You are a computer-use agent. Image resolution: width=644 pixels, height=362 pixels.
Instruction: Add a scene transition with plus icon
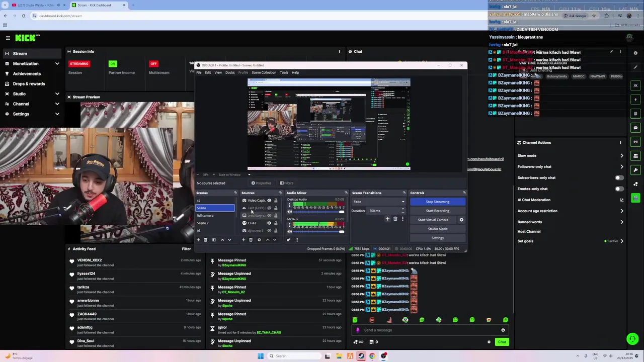point(387,219)
